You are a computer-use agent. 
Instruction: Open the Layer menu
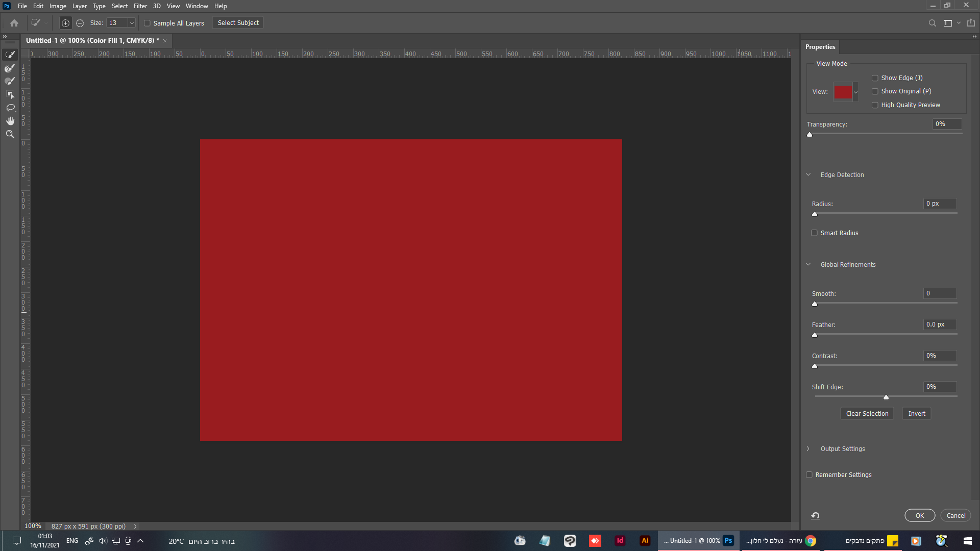coord(79,6)
